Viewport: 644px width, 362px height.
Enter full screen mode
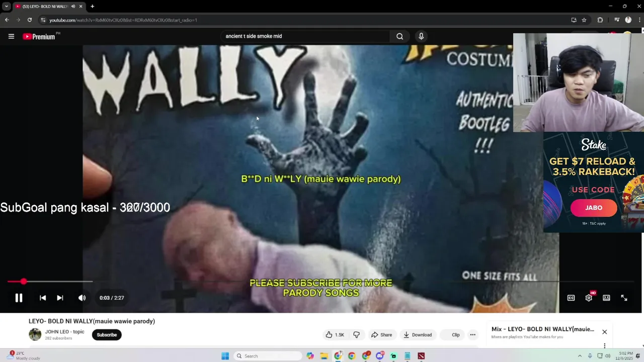pos(624,298)
